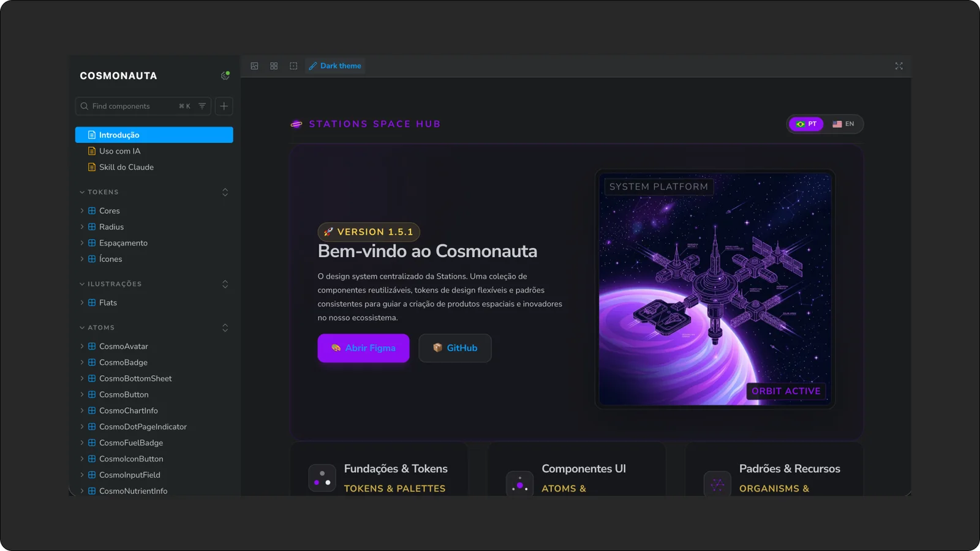Switch the language to EN
This screenshot has height=551, width=980.
[843, 124]
